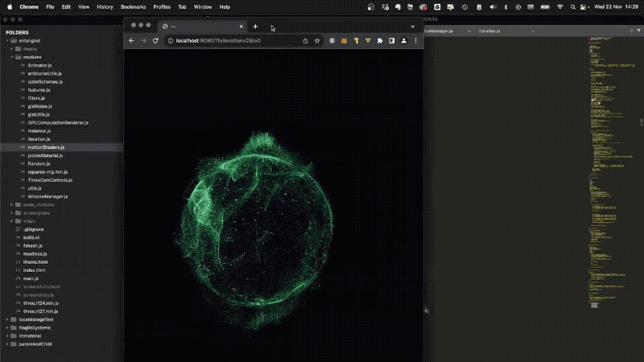644x362 pixels.
Task: Open main.js file
Action: click(31, 278)
